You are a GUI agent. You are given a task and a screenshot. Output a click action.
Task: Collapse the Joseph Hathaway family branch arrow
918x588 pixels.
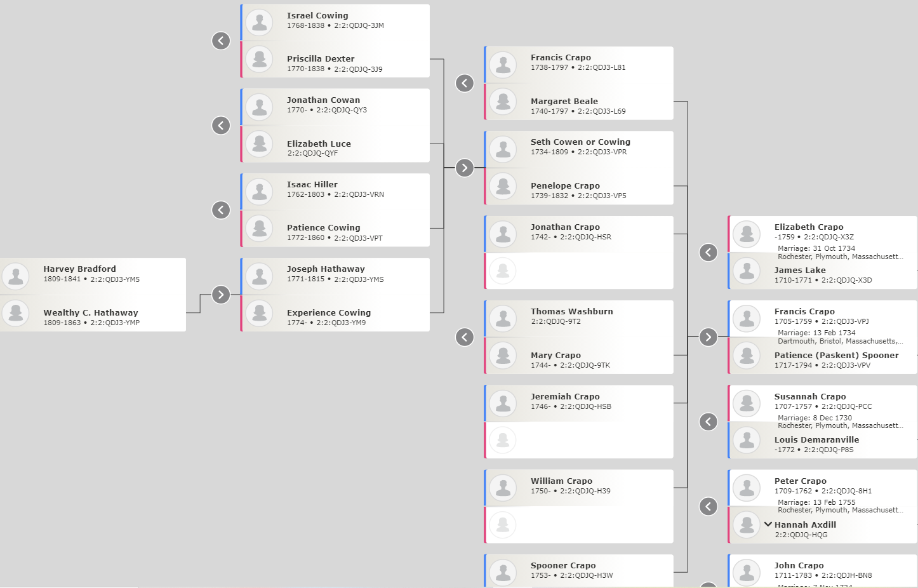coord(221,295)
